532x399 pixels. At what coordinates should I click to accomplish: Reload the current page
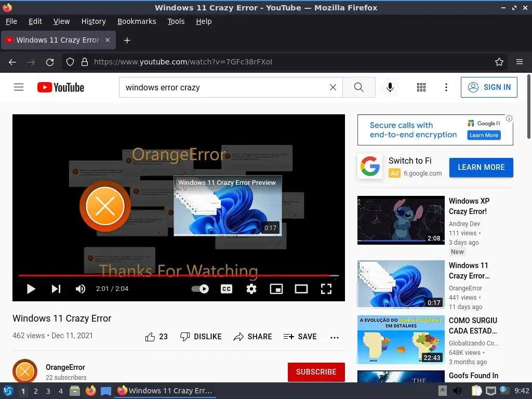(50, 62)
